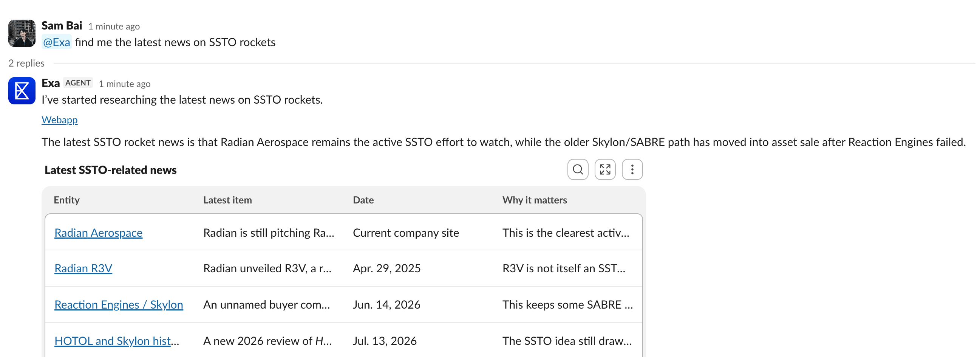Open the HOTOL and Skylon hist... link
Image resolution: width=980 pixels, height=357 pixels.
[x=116, y=341]
